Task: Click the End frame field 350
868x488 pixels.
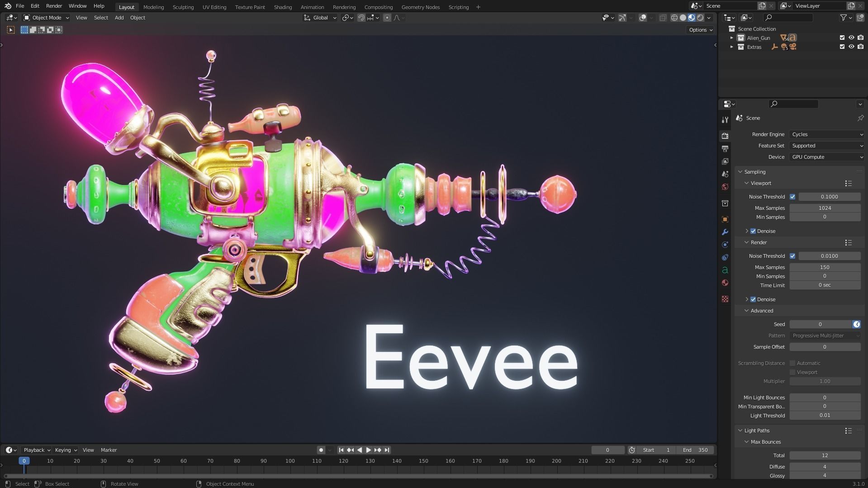Action: [695, 450]
